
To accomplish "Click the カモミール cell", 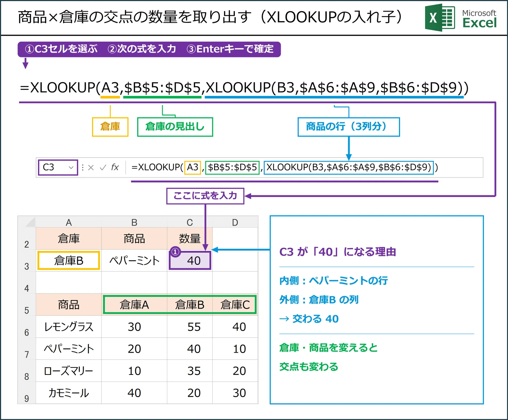I will click(x=68, y=393).
